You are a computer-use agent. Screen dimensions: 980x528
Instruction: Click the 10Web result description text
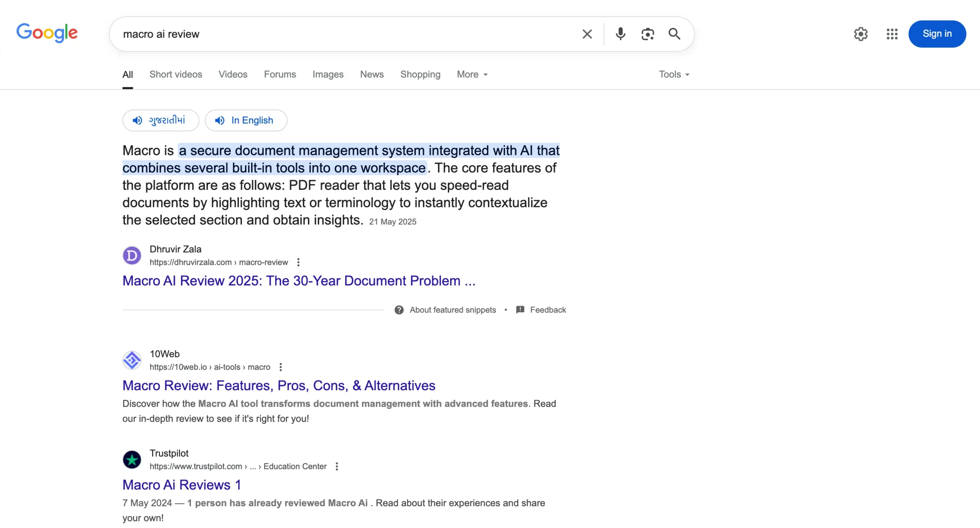pyautogui.click(x=339, y=411)
